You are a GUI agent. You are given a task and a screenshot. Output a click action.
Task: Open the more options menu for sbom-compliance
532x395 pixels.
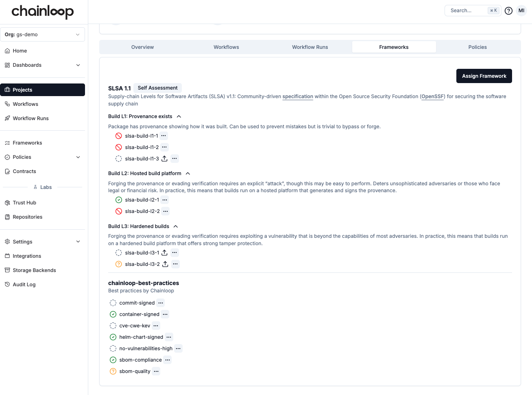168,360
